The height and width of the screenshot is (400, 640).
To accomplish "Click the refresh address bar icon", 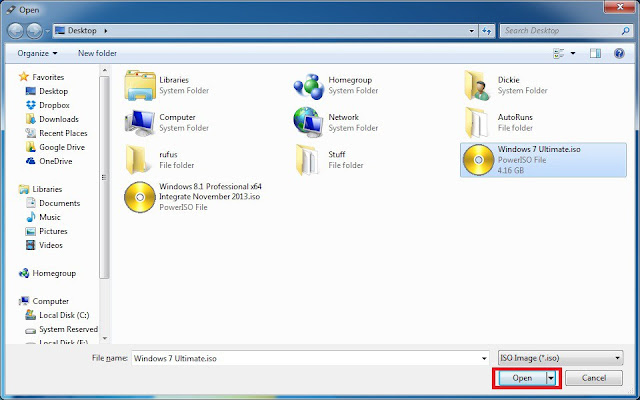I will [487, 31].
